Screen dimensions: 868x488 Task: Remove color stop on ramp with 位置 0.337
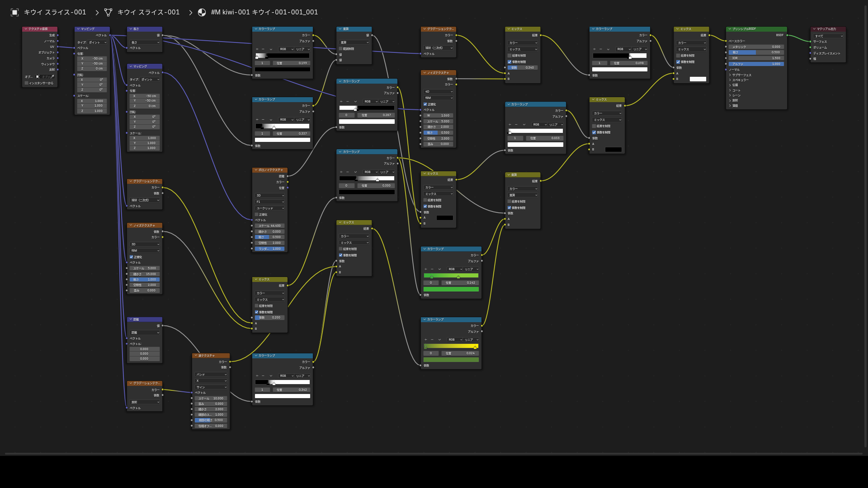pyautogui.click(x=263, y=120)
